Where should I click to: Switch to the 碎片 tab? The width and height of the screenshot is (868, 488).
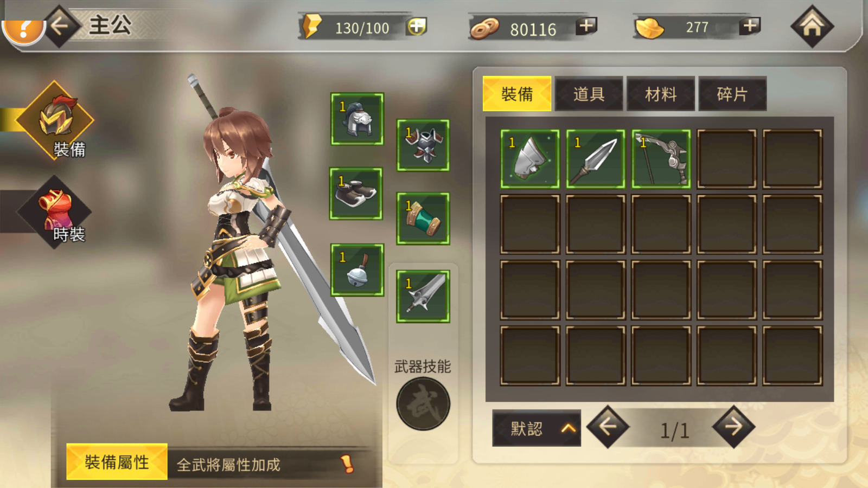[x=732, y=94]
